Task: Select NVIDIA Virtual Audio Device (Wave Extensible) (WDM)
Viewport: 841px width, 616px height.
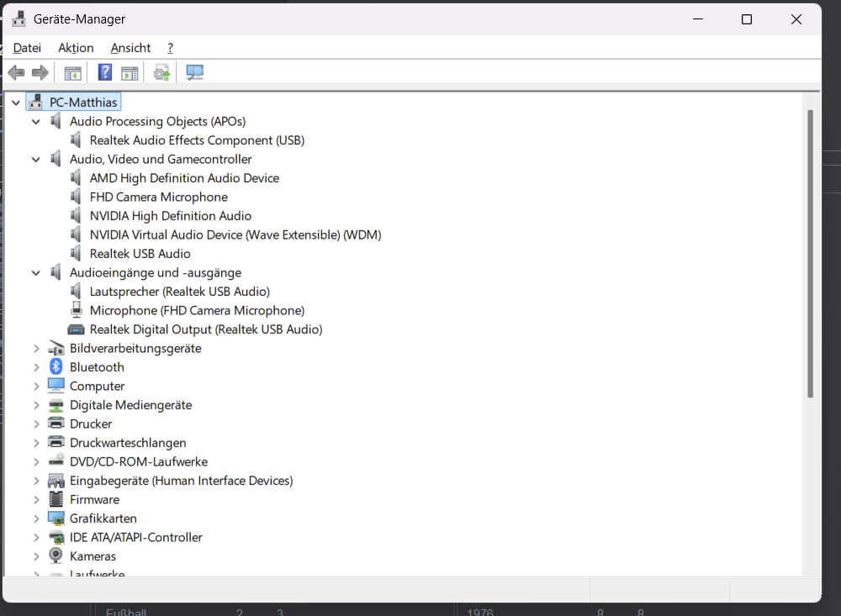Action: click(x=235, y=234)
